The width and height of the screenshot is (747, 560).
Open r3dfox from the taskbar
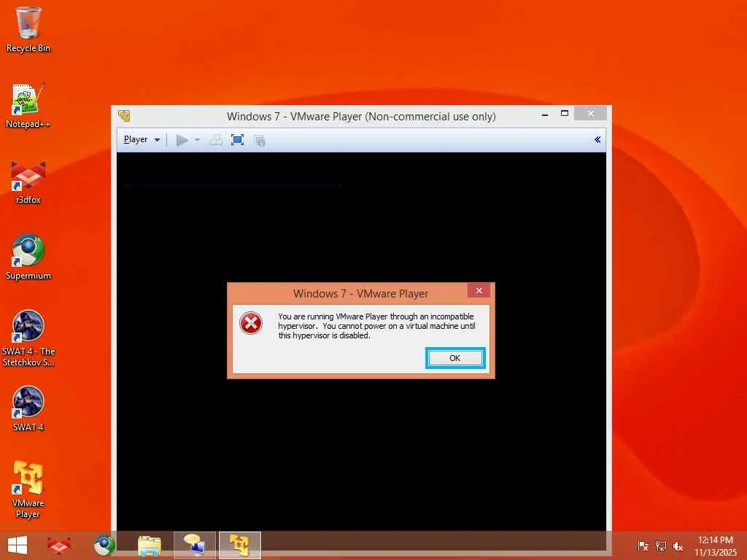pyautogui.click(x=59, y=545)
